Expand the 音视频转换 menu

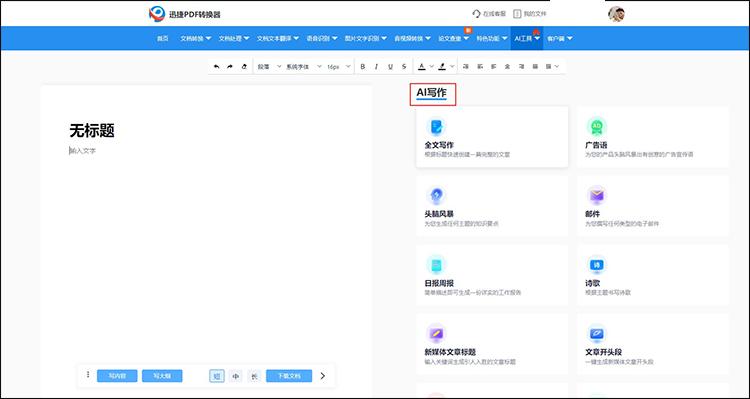[412, 38]
